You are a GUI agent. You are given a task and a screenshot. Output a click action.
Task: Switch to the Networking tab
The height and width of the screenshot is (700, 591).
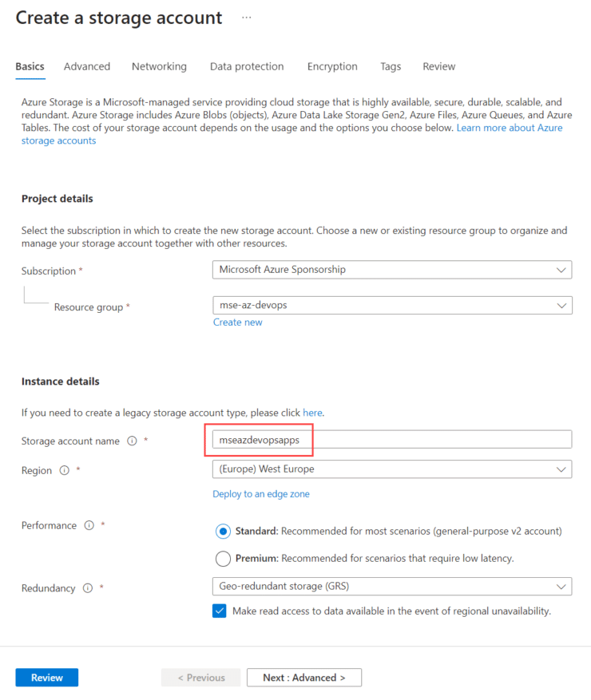tap(159, 66)
